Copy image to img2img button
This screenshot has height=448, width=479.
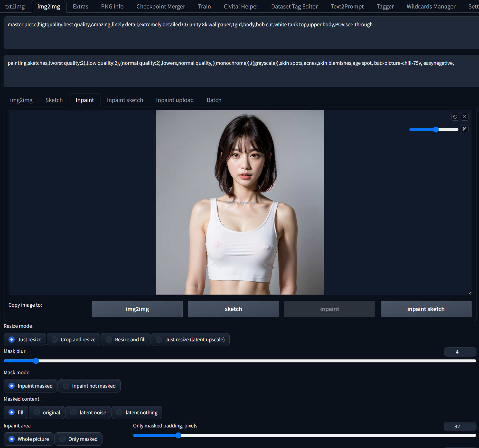[137, 309]
